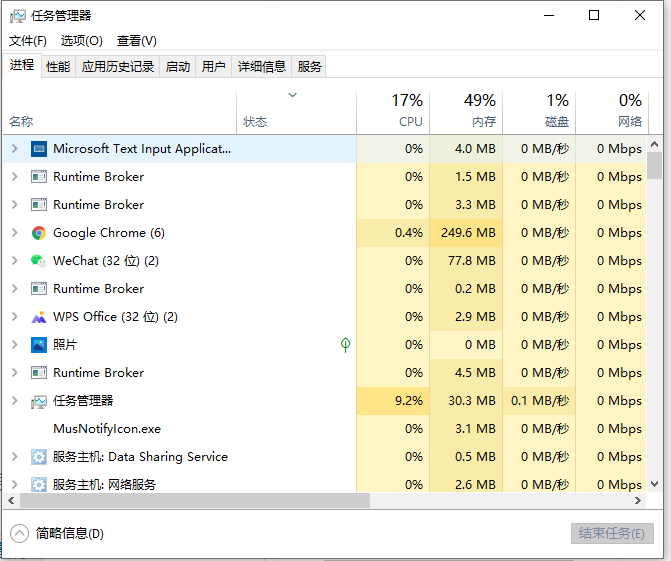Click the 照片 app icon

[x=39, y=345]
